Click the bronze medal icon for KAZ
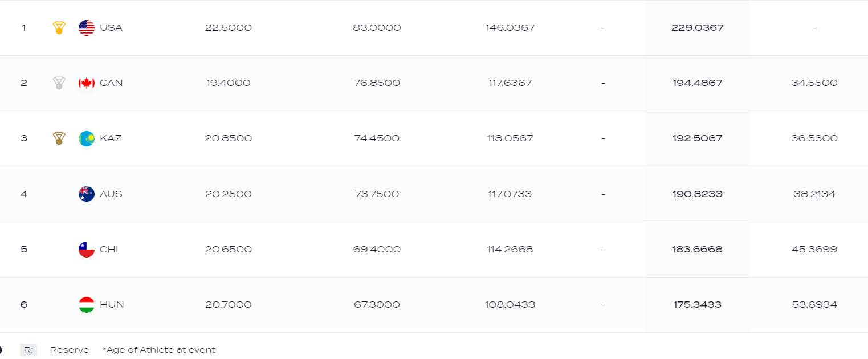The image size is (868, 359). [59, 138]
